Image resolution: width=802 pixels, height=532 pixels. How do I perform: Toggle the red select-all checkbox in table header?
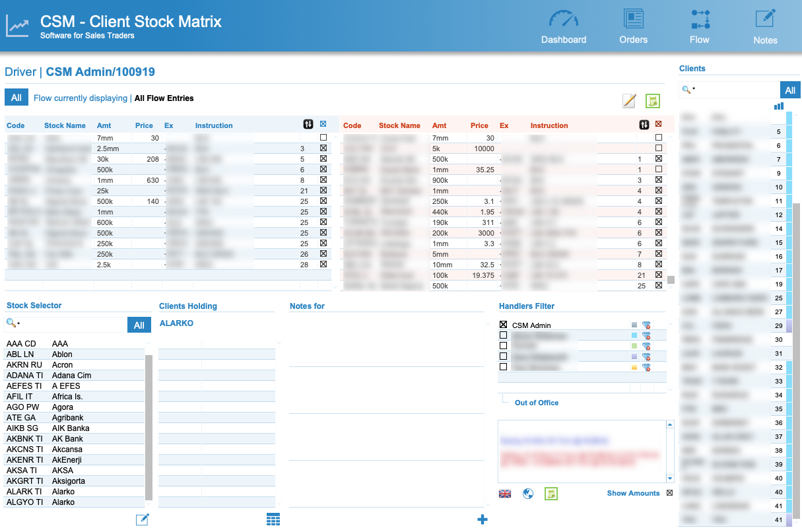click(658, 123)
